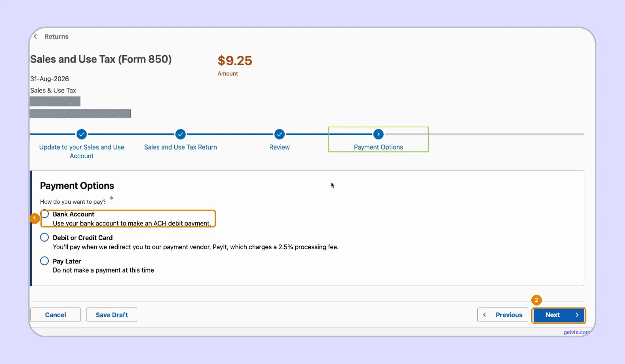This screenshot has height=364, width=625.
Task: Select the 'Payment Options' step label
Action: coord(378,147)
